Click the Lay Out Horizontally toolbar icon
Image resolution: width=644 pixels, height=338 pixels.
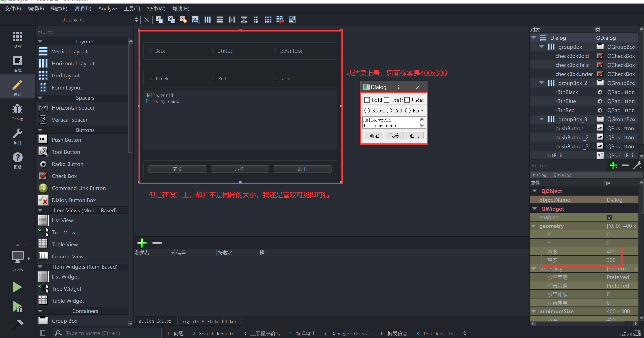pos(207,19)
